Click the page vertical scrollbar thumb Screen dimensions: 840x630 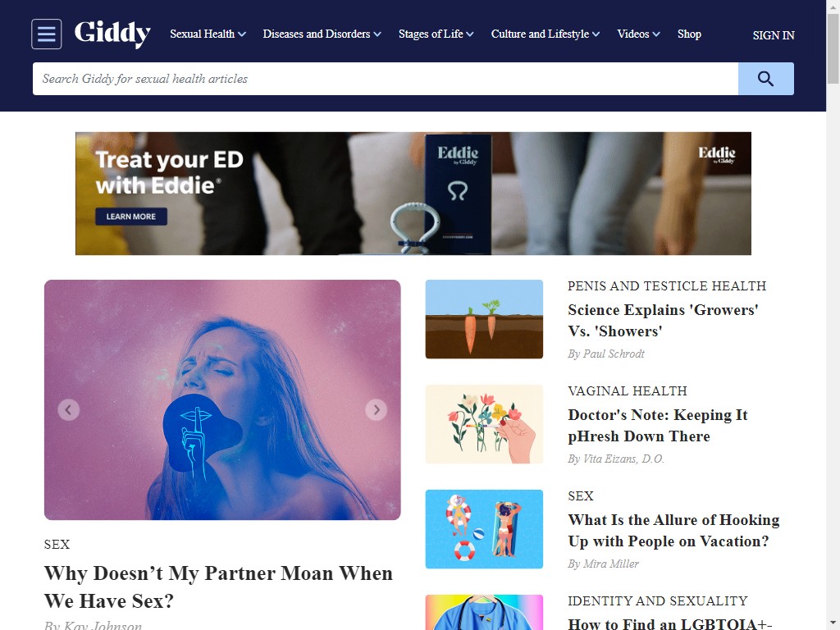pyautogui.click(x=833, y=49)
